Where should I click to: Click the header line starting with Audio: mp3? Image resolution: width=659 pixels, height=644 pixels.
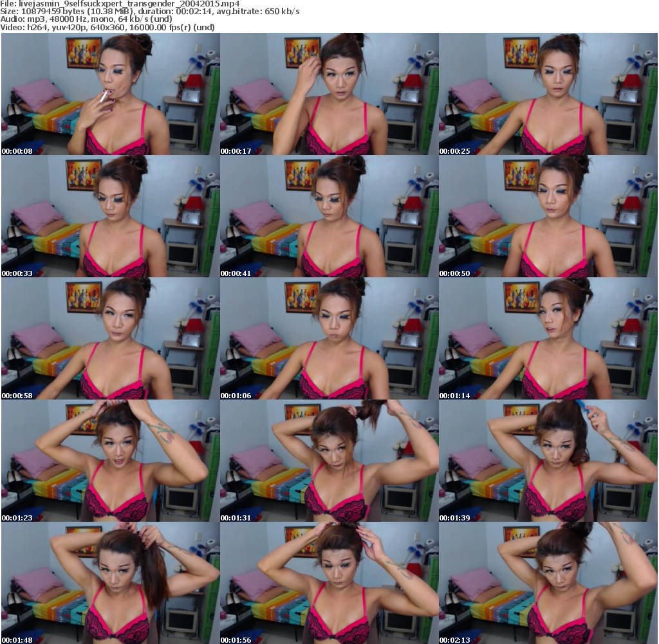pyautogui.click(x=86, y=19)
